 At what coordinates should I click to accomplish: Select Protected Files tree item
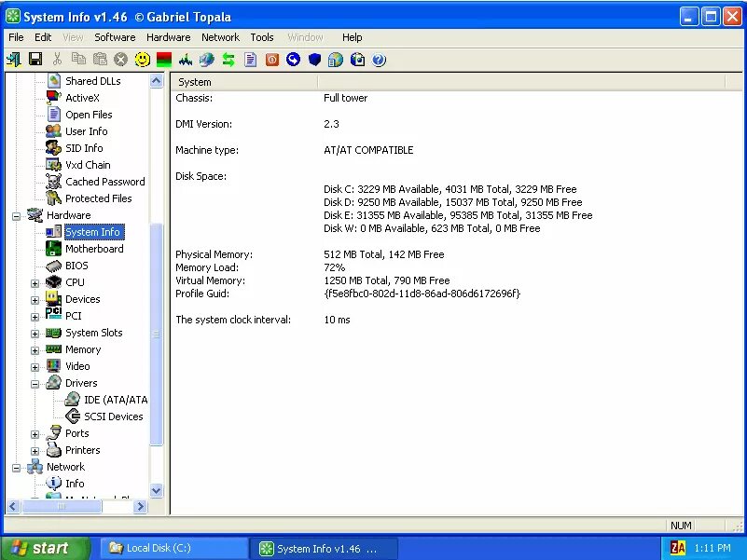(x=99, y=198)
